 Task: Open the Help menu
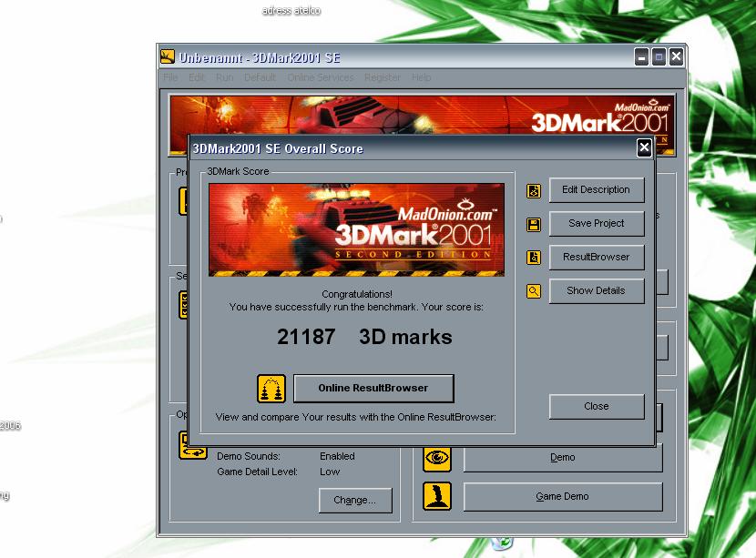click(422, 77)
